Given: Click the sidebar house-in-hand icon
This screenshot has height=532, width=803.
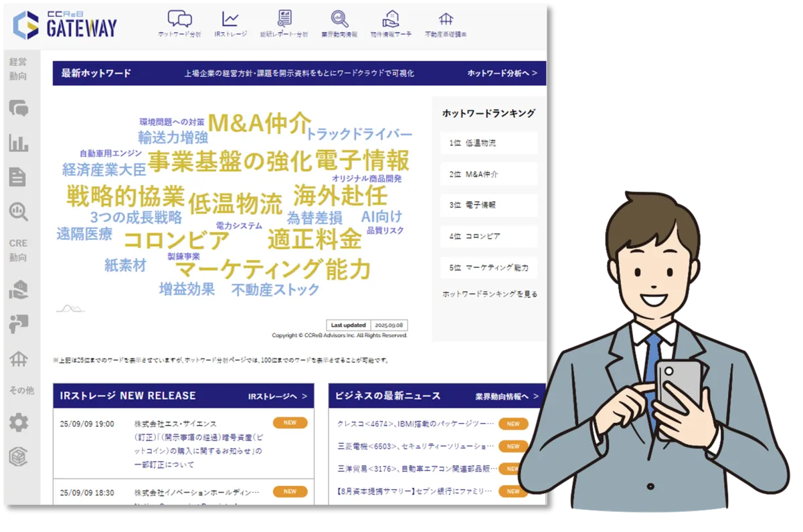Looking at the screenshot, I should [19, 289].
